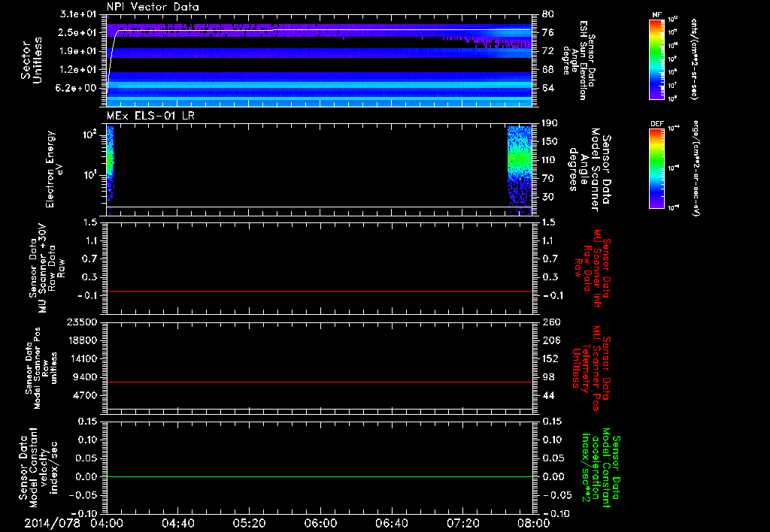Click the green Model Constant acceleration label
This screenshot has width=770, height=532.
(x=601, y=467)
